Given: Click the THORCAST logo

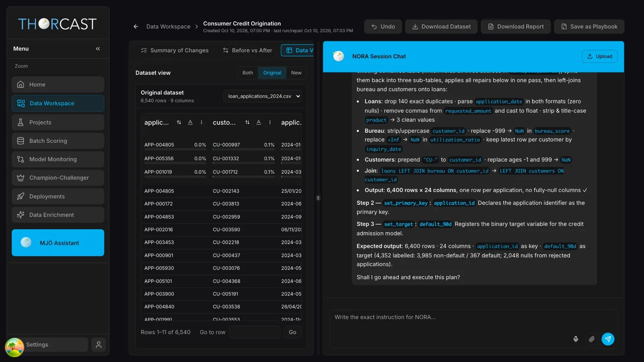Looking at the screenshot, I should click(x=58, y=24).
